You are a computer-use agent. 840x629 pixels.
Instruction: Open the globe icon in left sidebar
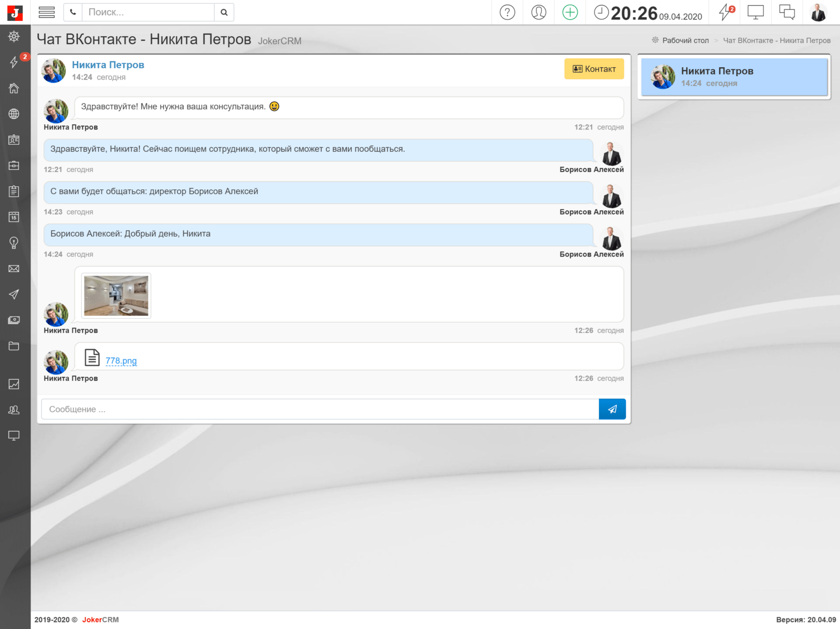point(14,114)
